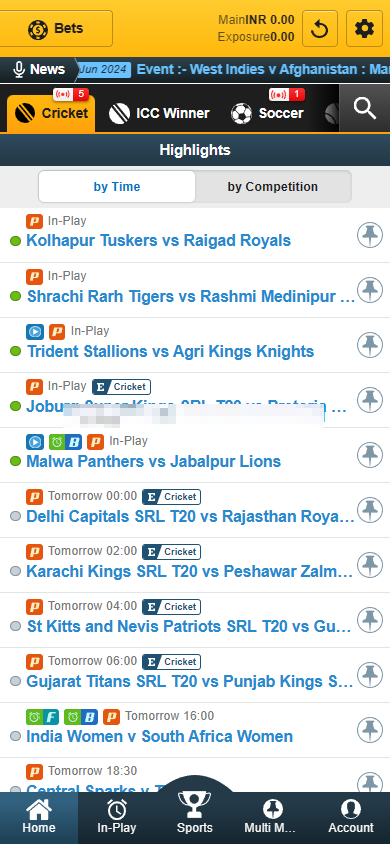Open live stream icon for Trident Stallions match
Screen dimensions: 390x844
click(x=35, y=332)
